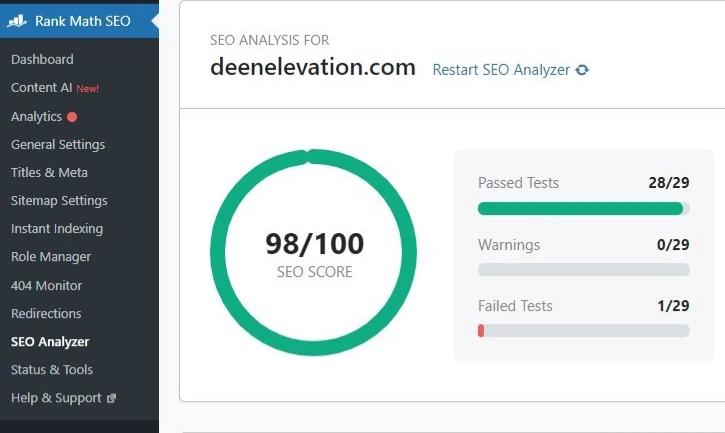Go to Analytics in the sidebar
Image resolution: width=725 pixels, height=433 pixels.
click(36, 117)
